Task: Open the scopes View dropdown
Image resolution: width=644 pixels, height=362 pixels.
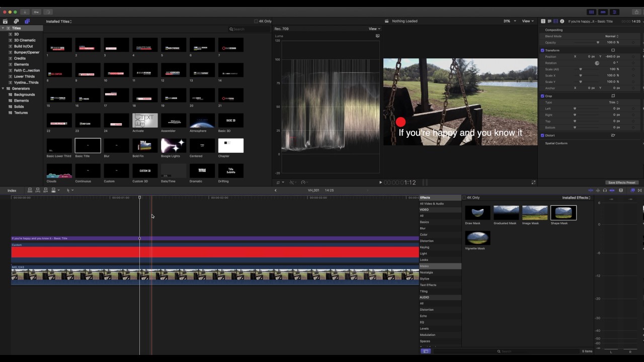Action: tap(374, 29)
